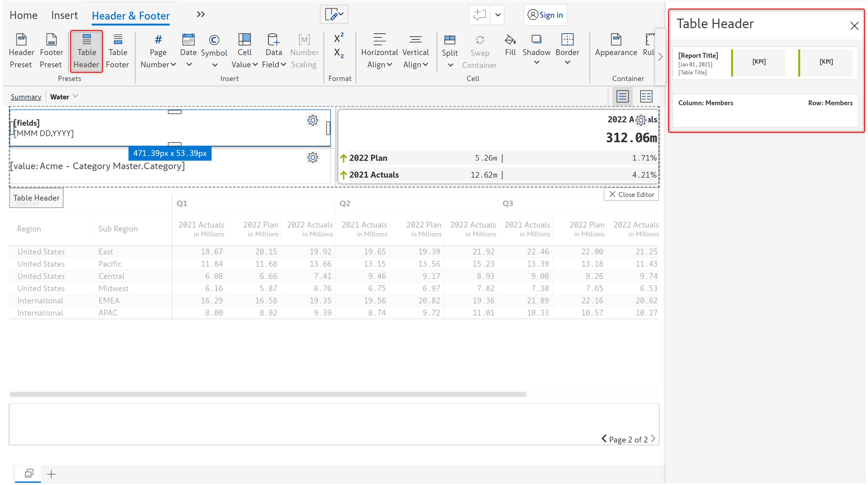Image resolution: width=868 pixels, height=485 pixels.
Task: Switch to single-column list view toggle
Action: [622, 96]
